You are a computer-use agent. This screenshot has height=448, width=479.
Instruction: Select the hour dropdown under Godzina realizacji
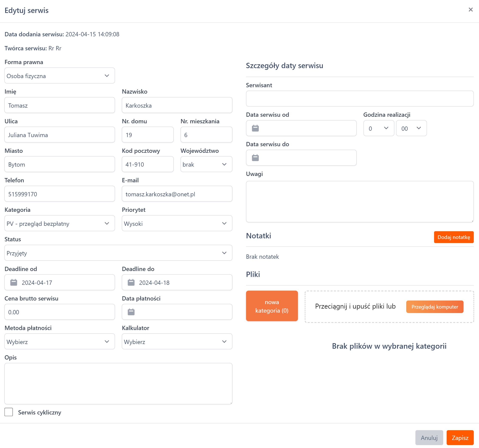[378, 128]
